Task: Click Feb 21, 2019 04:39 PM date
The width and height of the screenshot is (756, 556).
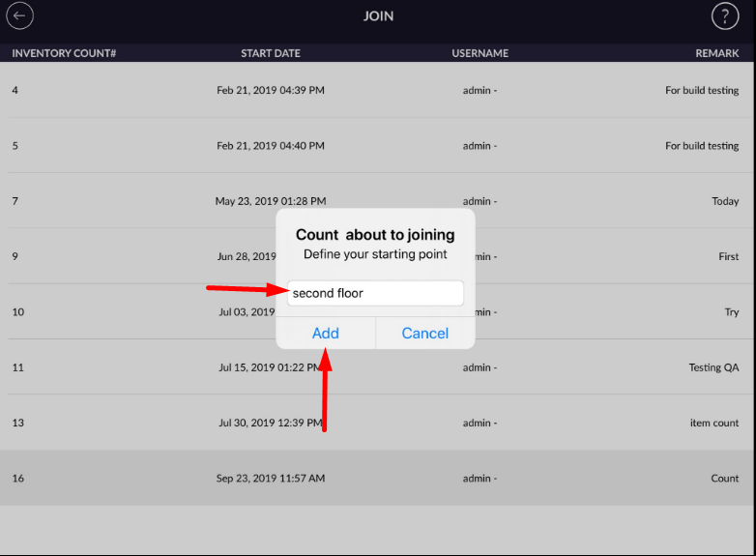Action: [x=271, y=91]
